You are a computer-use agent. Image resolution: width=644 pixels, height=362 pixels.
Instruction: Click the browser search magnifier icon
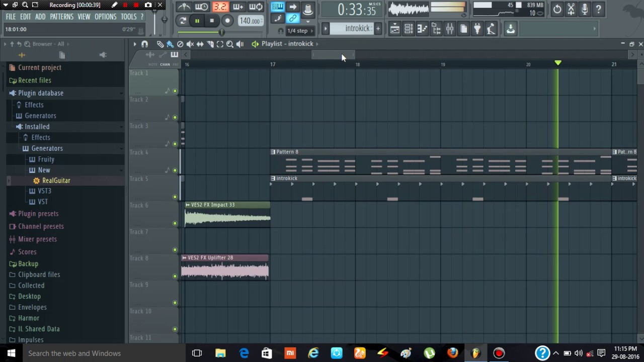[x=27, y=44]
